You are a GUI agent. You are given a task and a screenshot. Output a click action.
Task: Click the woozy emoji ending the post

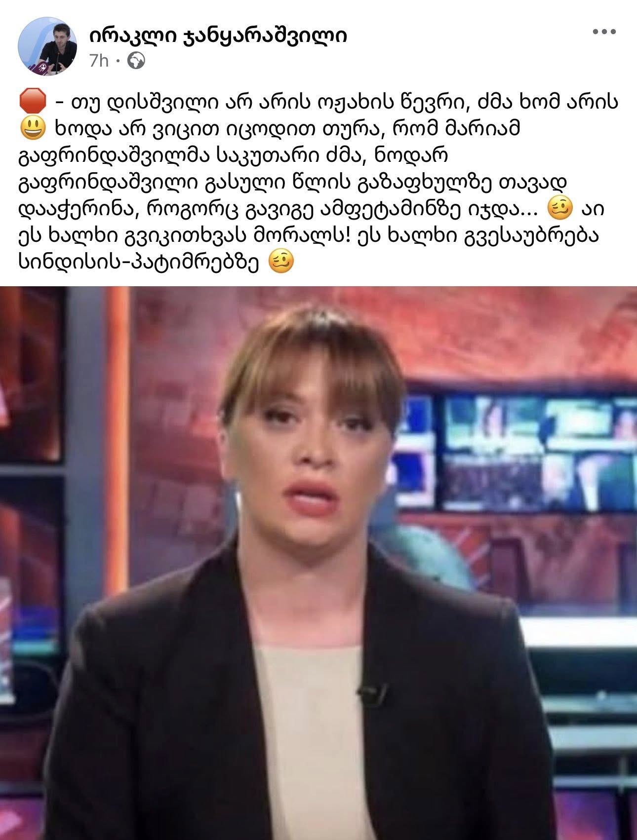(x=281, y=262)
